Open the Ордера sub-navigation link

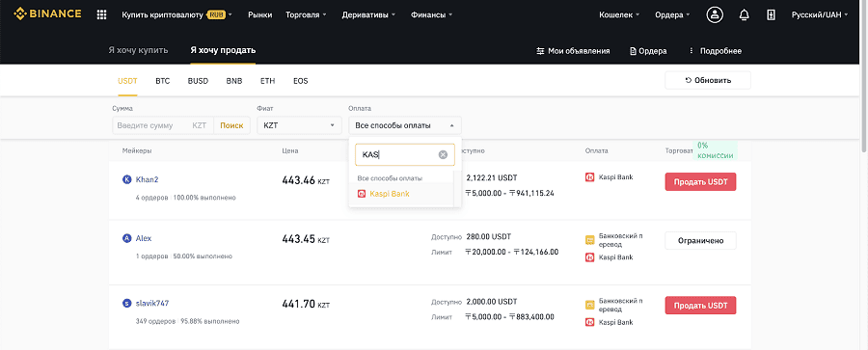coord(648,51)
